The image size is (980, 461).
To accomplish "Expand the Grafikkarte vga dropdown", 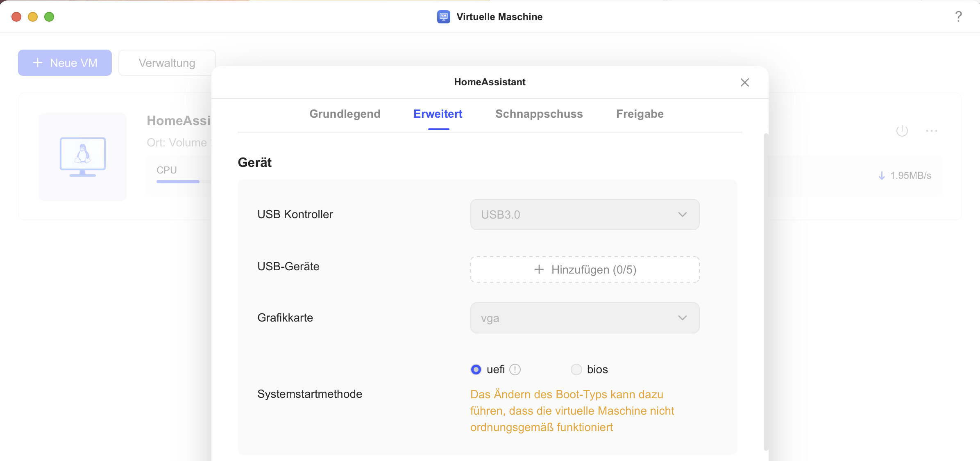I will click(x=584, y=318).
